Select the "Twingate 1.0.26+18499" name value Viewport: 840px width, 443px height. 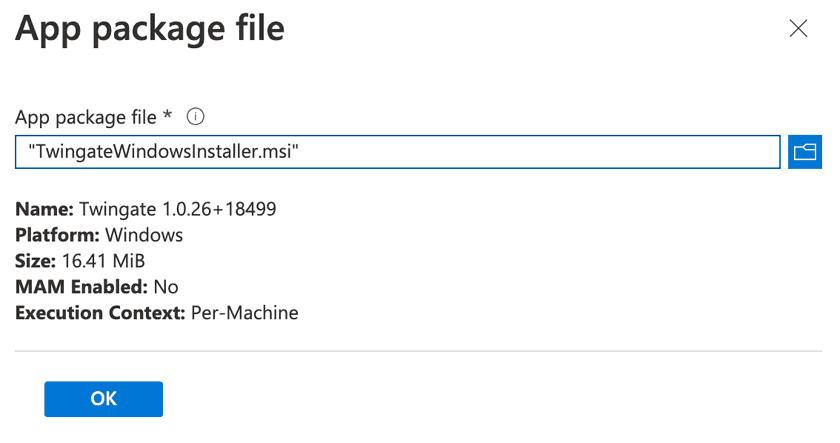point(178,209)
